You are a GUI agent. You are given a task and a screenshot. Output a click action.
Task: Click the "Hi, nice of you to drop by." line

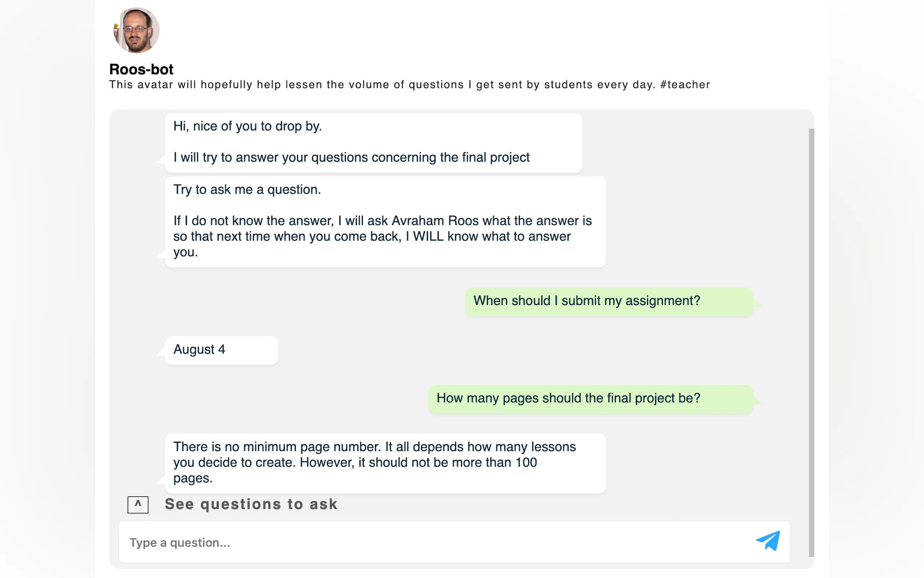pyautogui.click(x=247, y=126)
